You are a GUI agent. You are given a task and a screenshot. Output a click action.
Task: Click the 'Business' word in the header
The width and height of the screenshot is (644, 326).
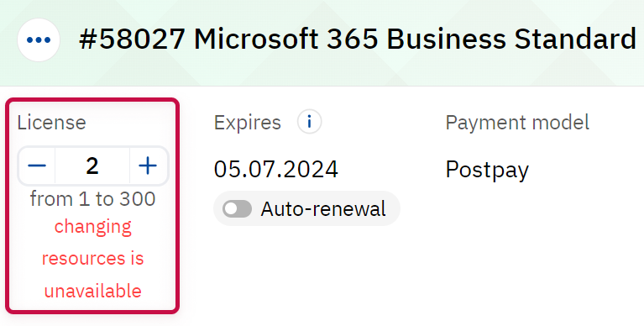(x=446, y=39)
